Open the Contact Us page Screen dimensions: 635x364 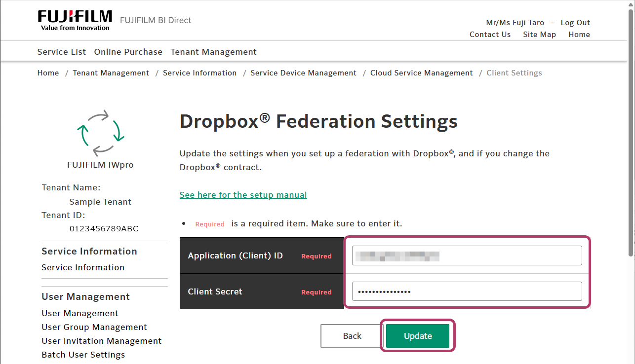click(x=490, y=35)
